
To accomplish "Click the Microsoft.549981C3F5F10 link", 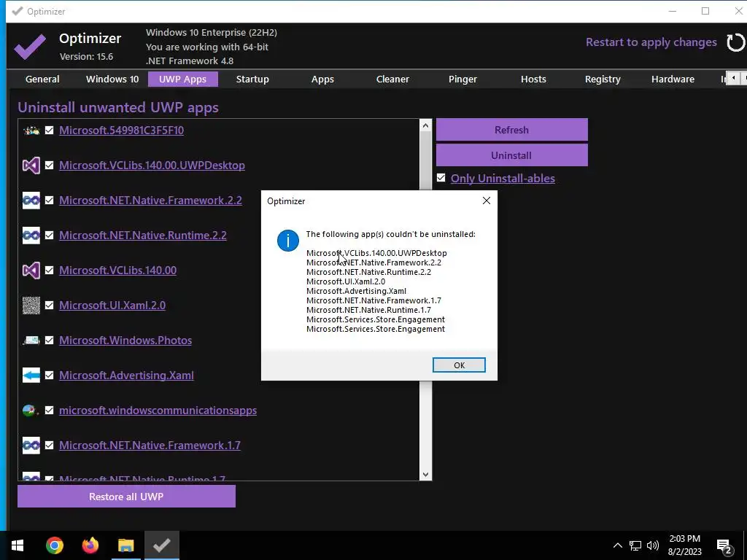I will [x=122, y=130].
